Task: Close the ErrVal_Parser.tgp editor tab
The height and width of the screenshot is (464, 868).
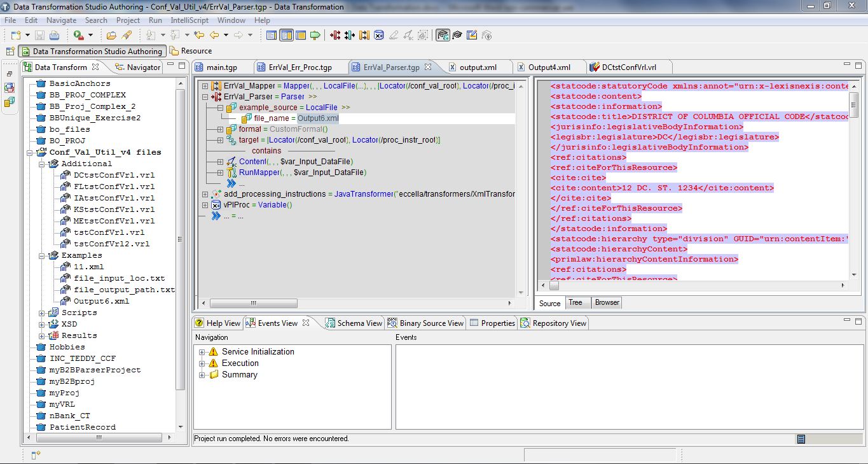Action: (428, 67)
